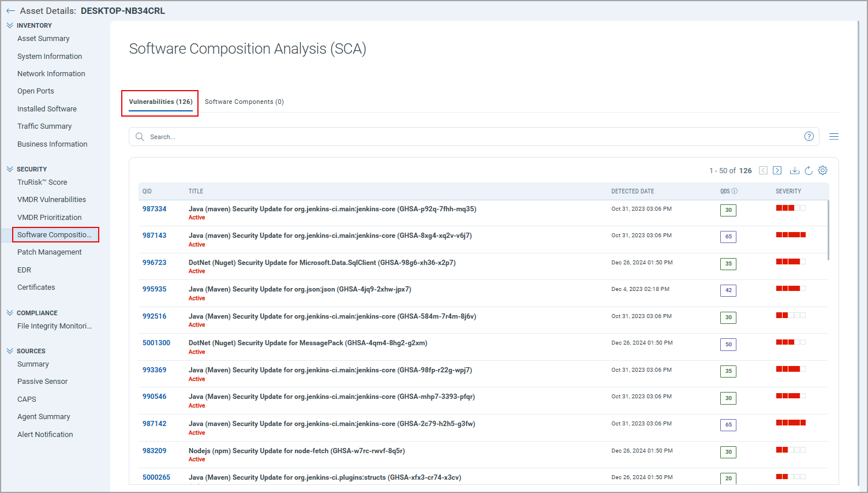Open Summary under SOURCES

(x=33, y=364)
